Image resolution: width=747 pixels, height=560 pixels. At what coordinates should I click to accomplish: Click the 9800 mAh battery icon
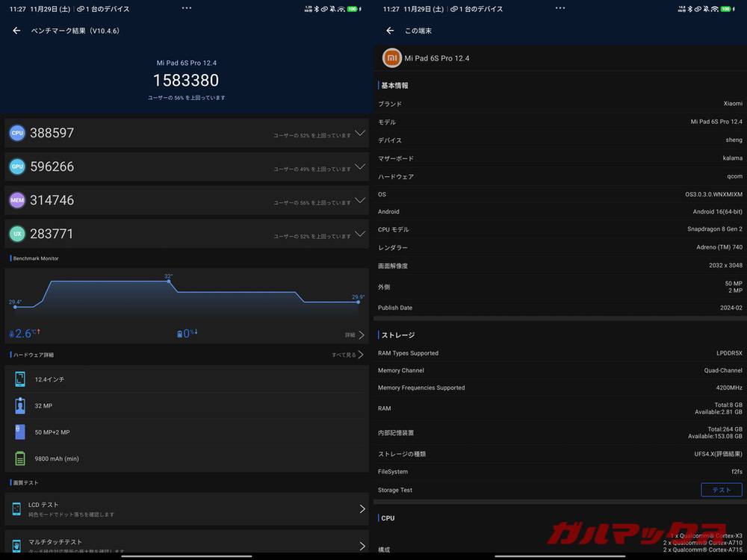pos(19,458)
